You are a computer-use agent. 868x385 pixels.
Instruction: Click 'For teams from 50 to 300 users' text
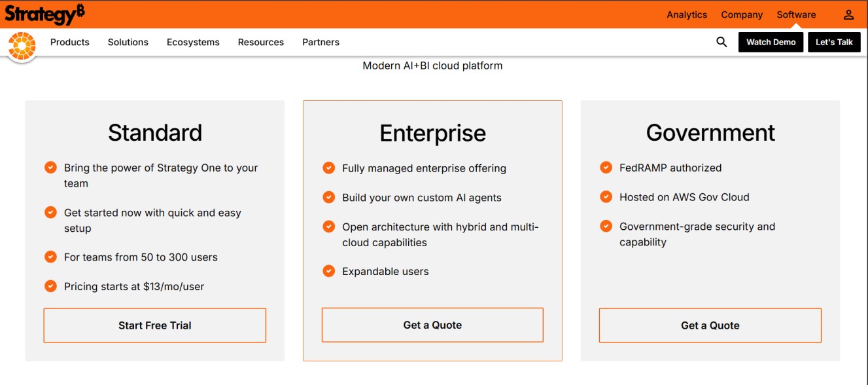coord(141,257)
